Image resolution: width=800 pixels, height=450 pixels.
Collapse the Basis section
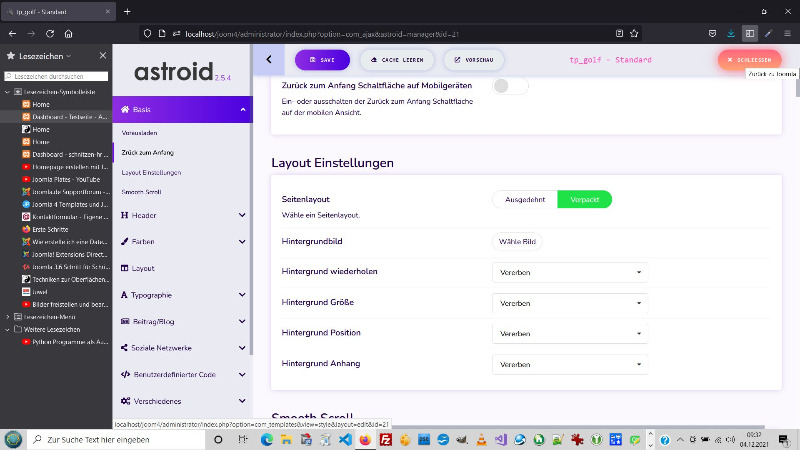coord(183,109)
